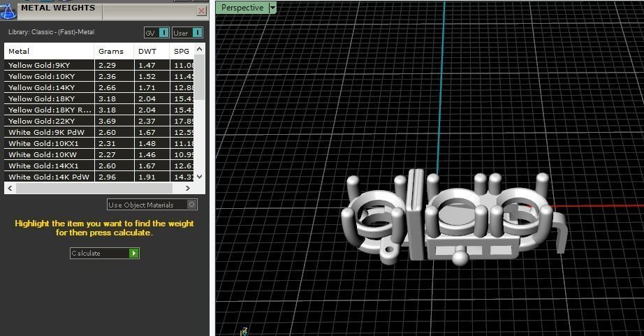Click the table scroll down arrow
This screenshot has width=644, height=336.
tap(200, 177)
